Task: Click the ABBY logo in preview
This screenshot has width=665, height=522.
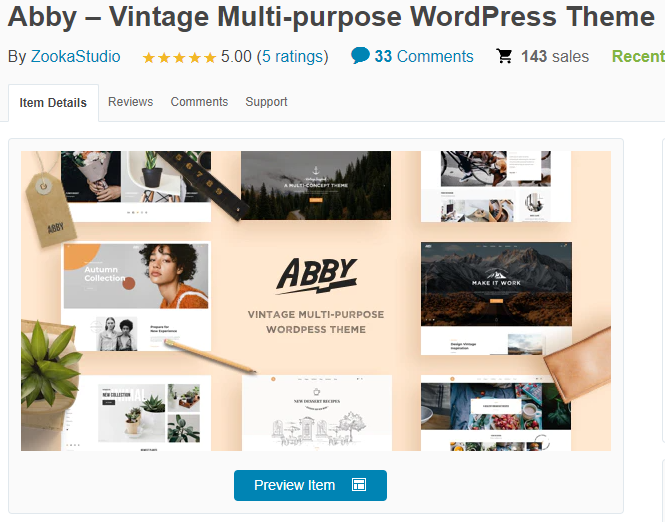Action: (x=316, y=276)
